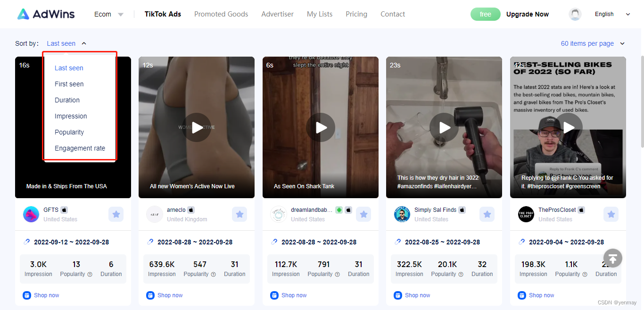Click the AdWins logo

tap(46, 14)
